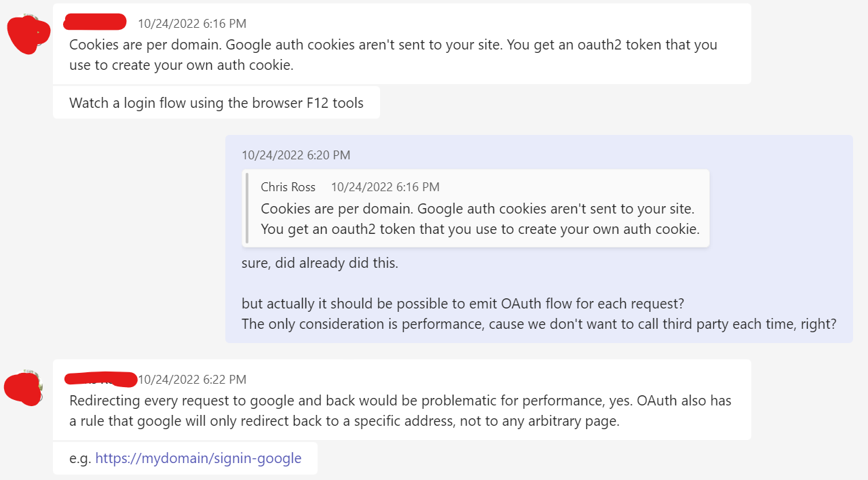Open the sender avatar beside the 6:22 PM message

tap(24, 388)
